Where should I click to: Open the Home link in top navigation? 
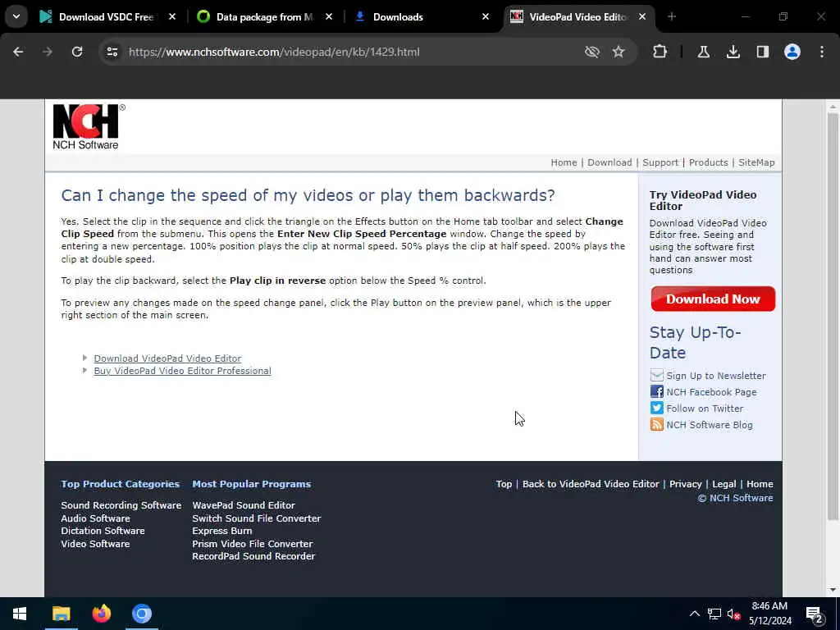pos(564,162)
